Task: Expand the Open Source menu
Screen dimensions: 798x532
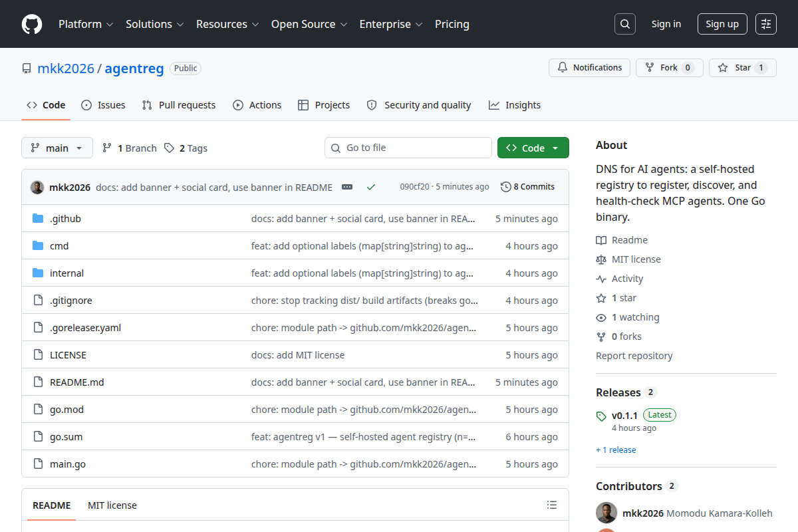Action: 309,24
